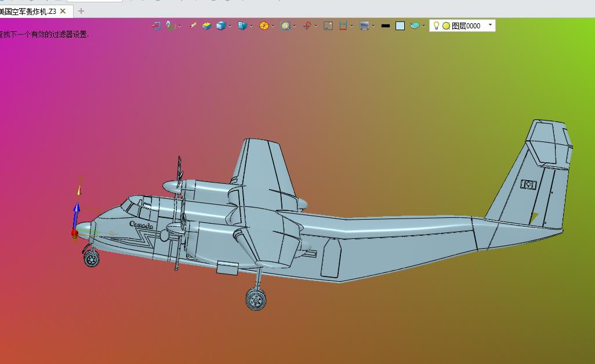This screenshot has height=364, width=595.
Task: Click the flag emblem on the tail fin
Action: (x=528, y=185)
